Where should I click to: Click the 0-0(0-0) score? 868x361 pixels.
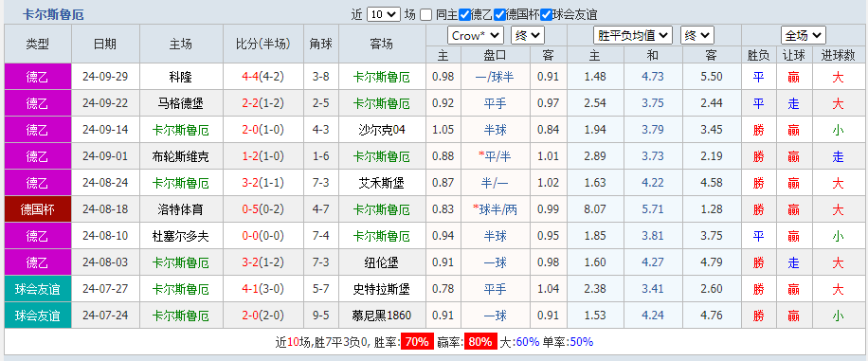262,236
